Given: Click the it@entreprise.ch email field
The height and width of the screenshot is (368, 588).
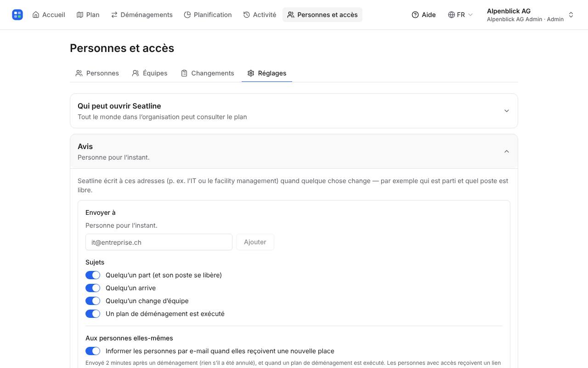Looking at the screenshot, I should coord(159,242).
